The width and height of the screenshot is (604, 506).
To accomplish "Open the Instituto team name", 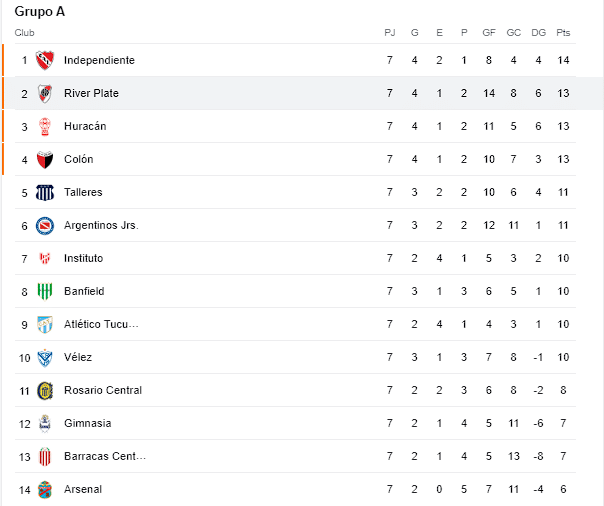I will coord(84,258).
